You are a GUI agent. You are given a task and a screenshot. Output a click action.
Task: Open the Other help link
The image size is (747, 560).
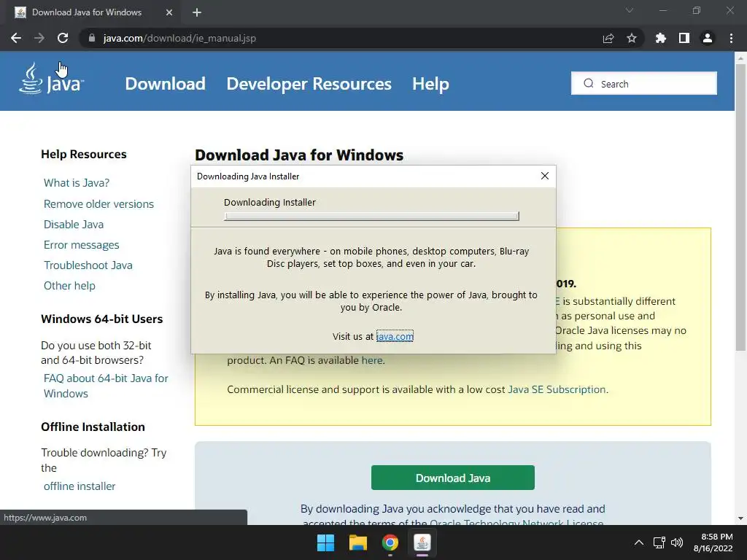[69, 286]
